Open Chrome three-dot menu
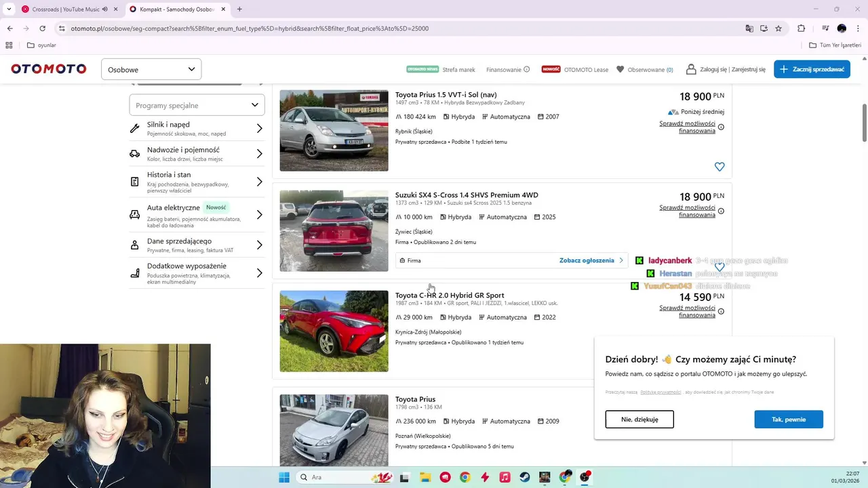Viewport: 868px width, 488px height. pos(857,28)
